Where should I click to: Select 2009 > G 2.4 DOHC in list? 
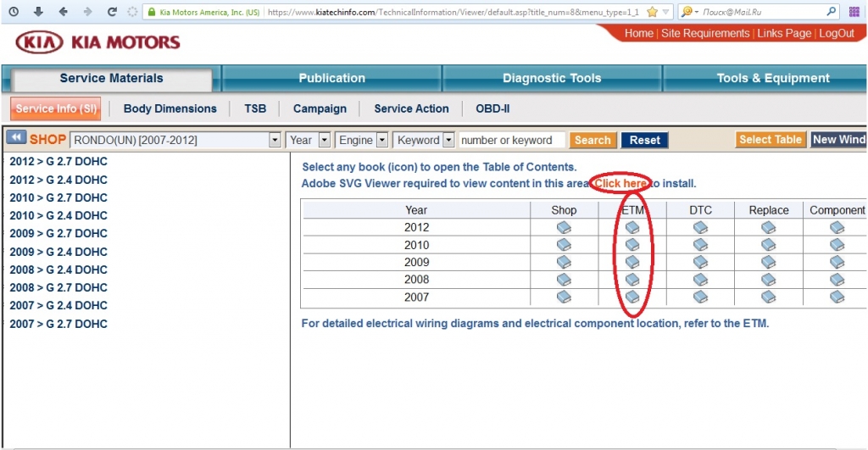click(x=58, y=252)
